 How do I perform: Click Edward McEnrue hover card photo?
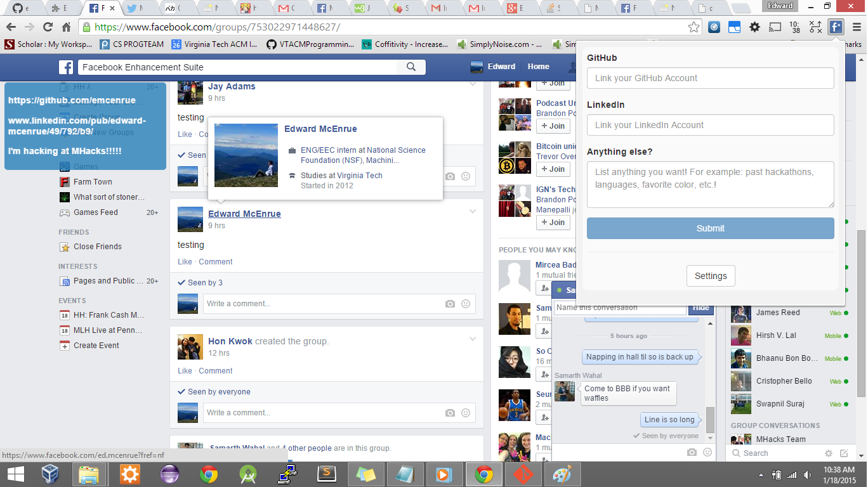246,155
